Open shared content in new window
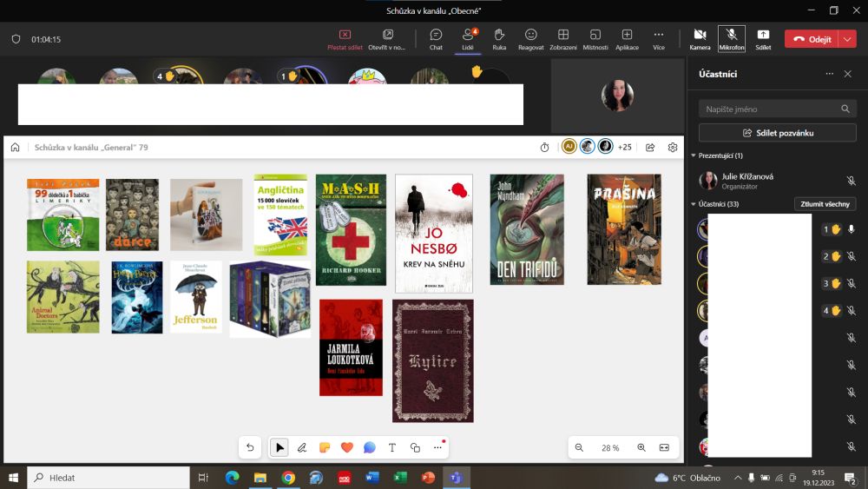This screenshot has height=489, width=868. point(387,39)
